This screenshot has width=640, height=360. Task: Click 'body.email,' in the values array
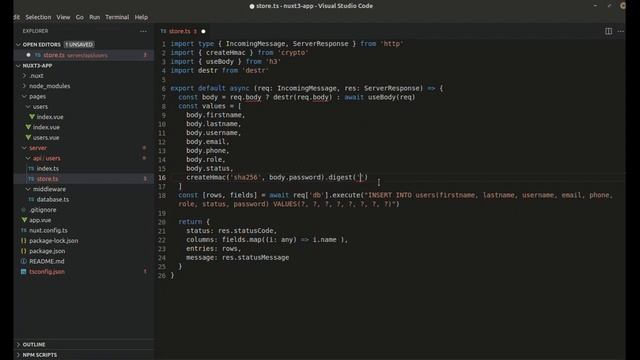click(208, 142)
